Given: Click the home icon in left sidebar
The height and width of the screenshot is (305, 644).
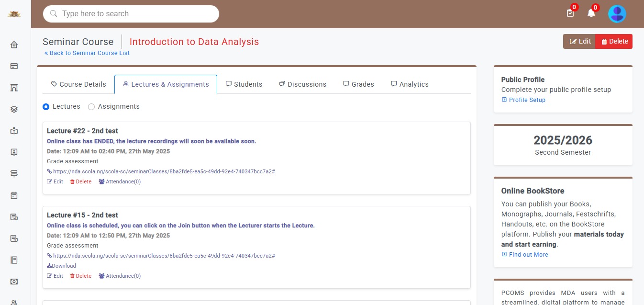Looking at the screenshot, I should click(14, 45).
